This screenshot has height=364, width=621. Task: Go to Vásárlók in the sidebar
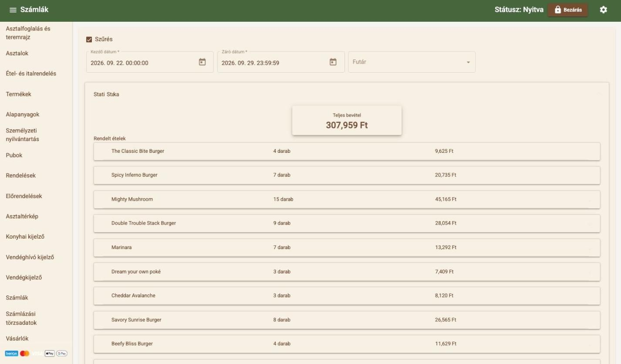tap(17, 338)
